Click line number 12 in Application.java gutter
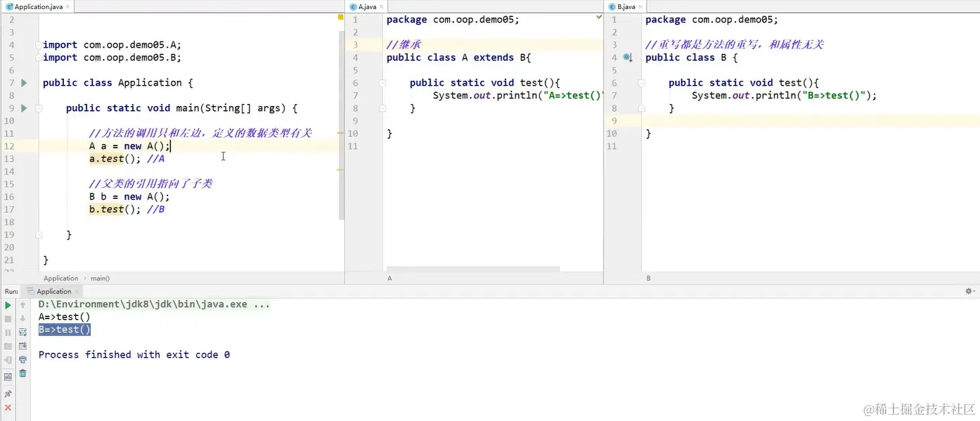Viewport: 980px width, 421px height. [x=9, y=146]
